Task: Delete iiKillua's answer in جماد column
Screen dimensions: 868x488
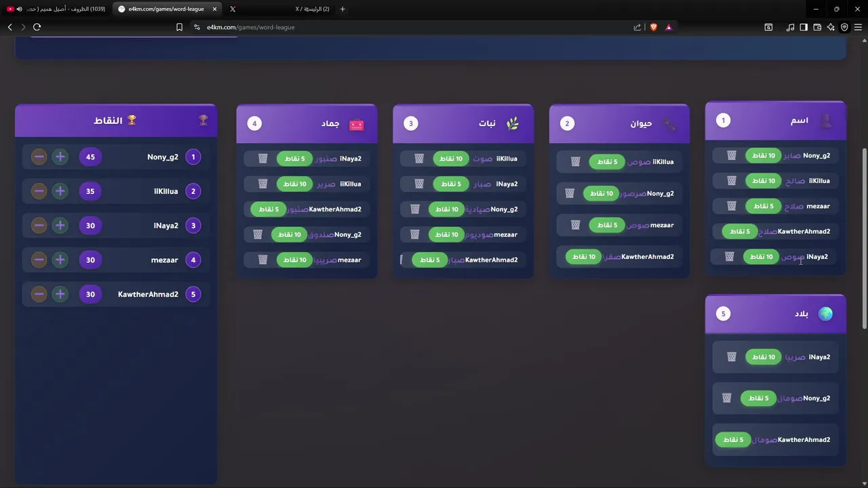Action: pos(263,184)
